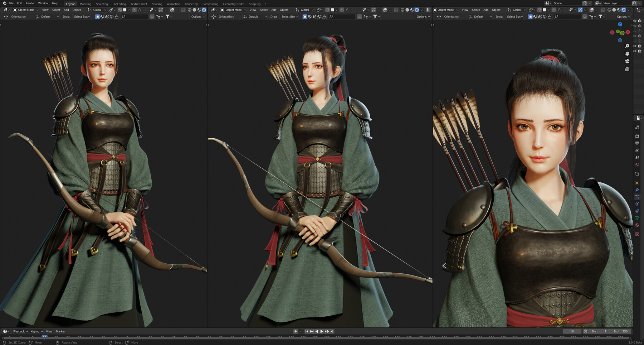Enable X-ray toggle in the right viewport

coord(603,10)
